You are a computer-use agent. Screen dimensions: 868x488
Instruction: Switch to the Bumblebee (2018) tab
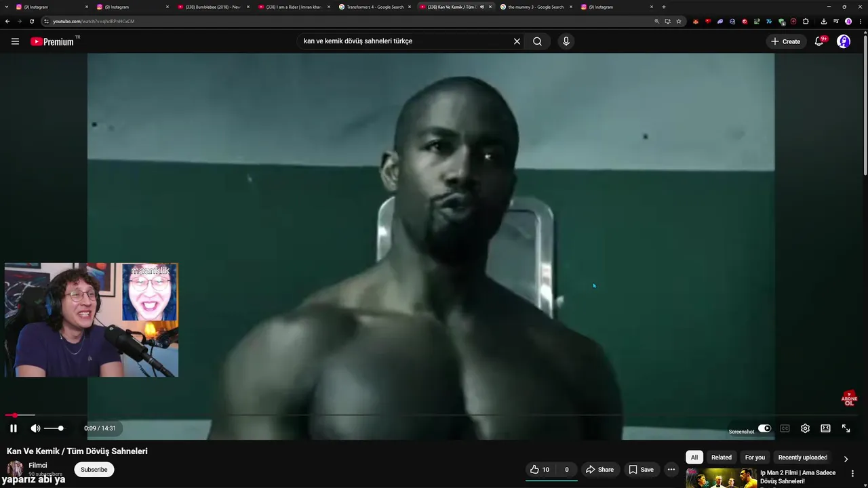pos(212,7)
